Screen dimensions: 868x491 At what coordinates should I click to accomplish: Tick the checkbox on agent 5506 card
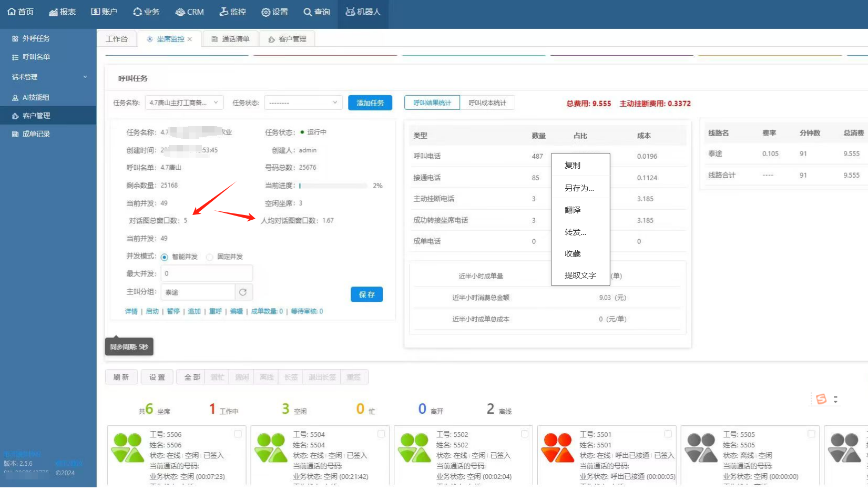click(x=238, y=434)
